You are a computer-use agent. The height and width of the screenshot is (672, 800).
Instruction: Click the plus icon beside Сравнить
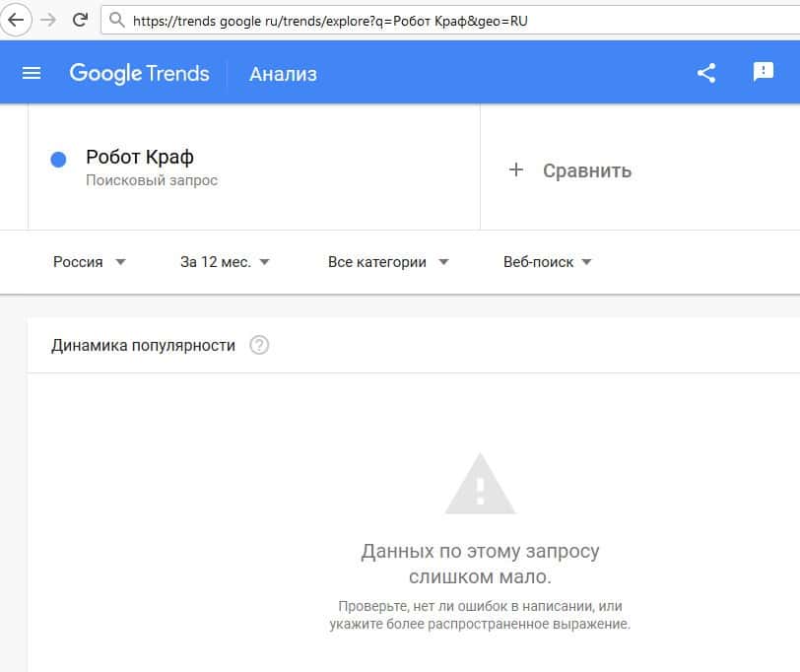coord(515,170)
